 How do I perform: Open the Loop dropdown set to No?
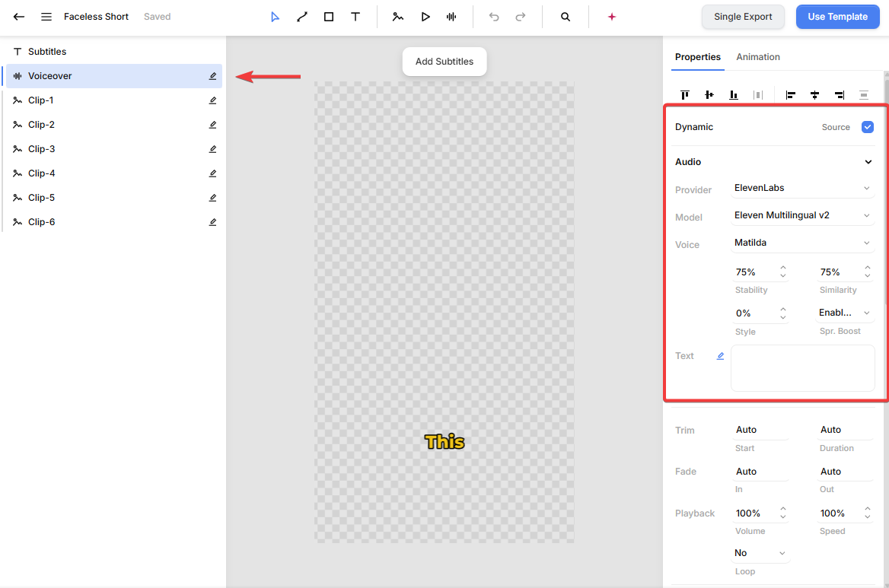pyautogui.click(x=760, y=553)
